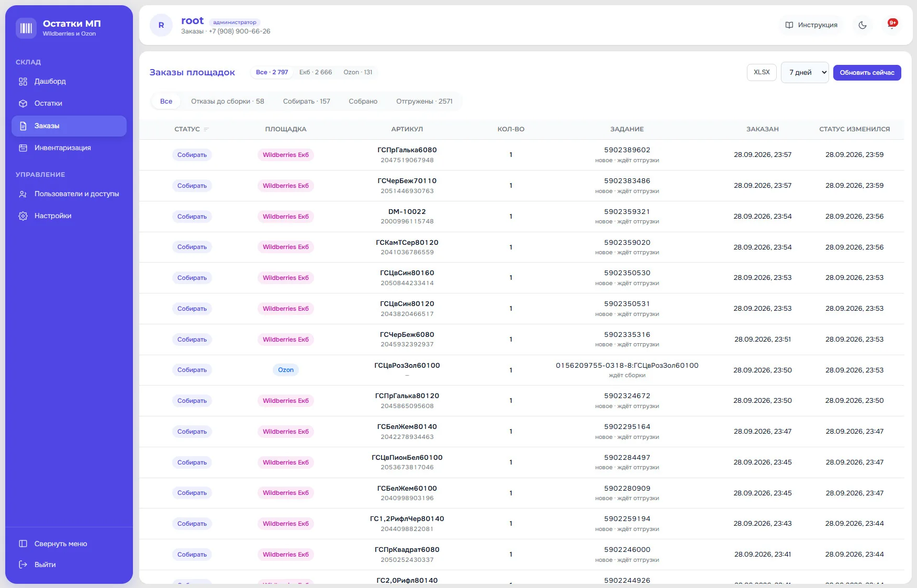This screenshot has width=917, height=588.
Task: Go to Инвентаризация page
Action: (69, 148)
